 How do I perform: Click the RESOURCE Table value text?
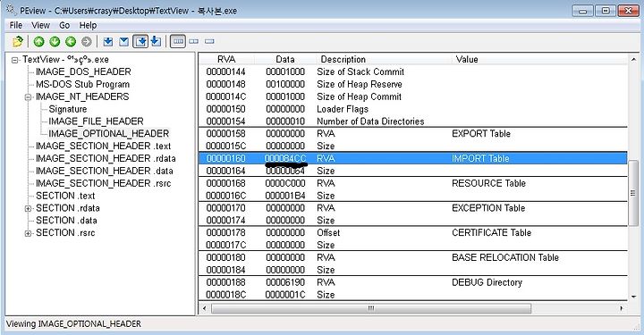(x=488, y=183)
